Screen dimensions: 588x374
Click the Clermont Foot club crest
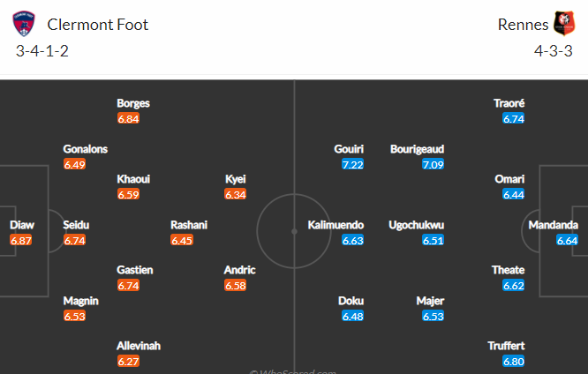pyautogui.click(x=24, y=24)
